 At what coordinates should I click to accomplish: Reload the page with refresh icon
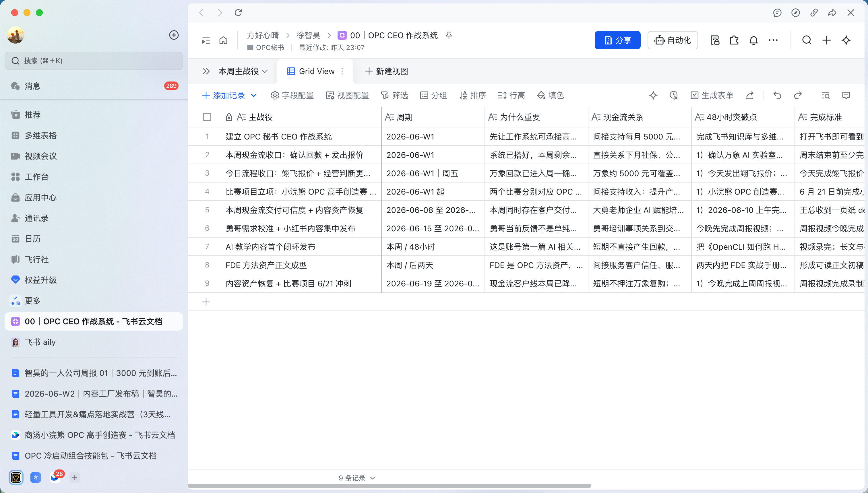click(x=239, y=13)
